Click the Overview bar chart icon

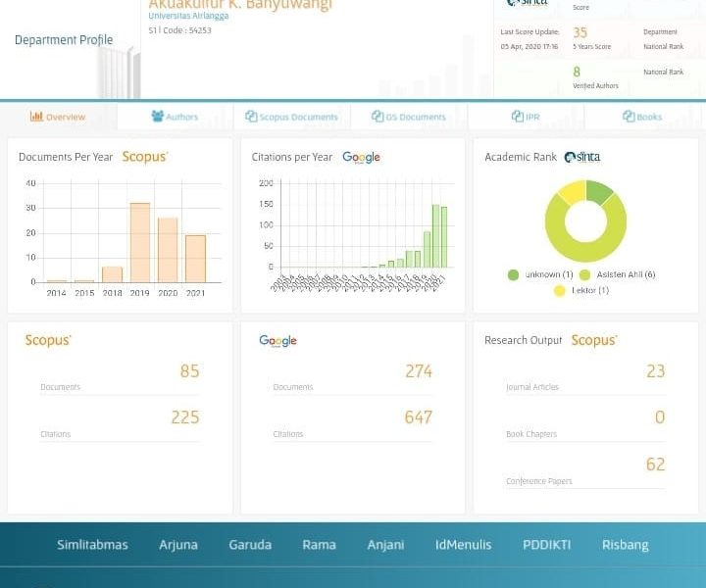click(36, 117)
